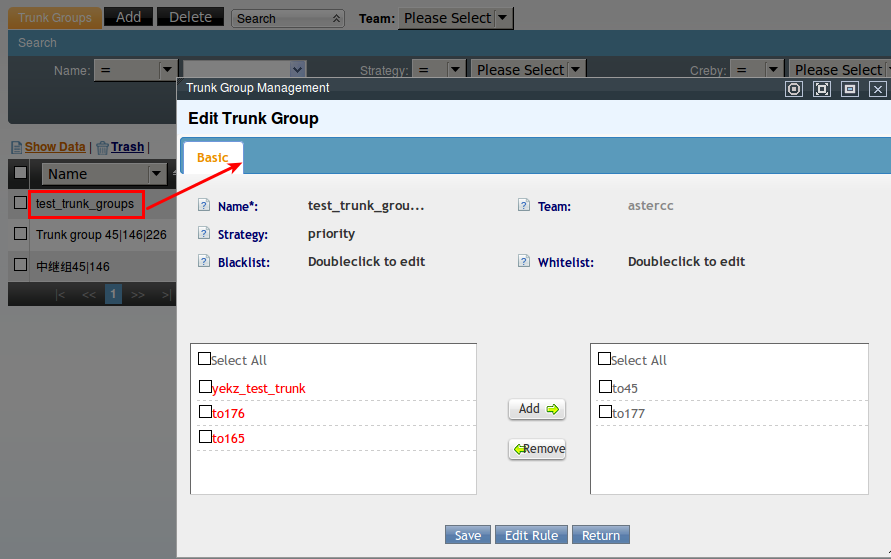Click the Show Data document icon
The width and height of the screenshot is (891, 559).
(x=16, y=148)
